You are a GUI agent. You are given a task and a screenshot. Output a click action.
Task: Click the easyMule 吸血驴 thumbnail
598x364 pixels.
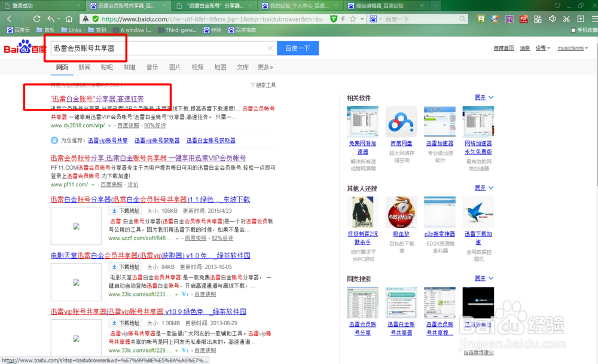401,212
